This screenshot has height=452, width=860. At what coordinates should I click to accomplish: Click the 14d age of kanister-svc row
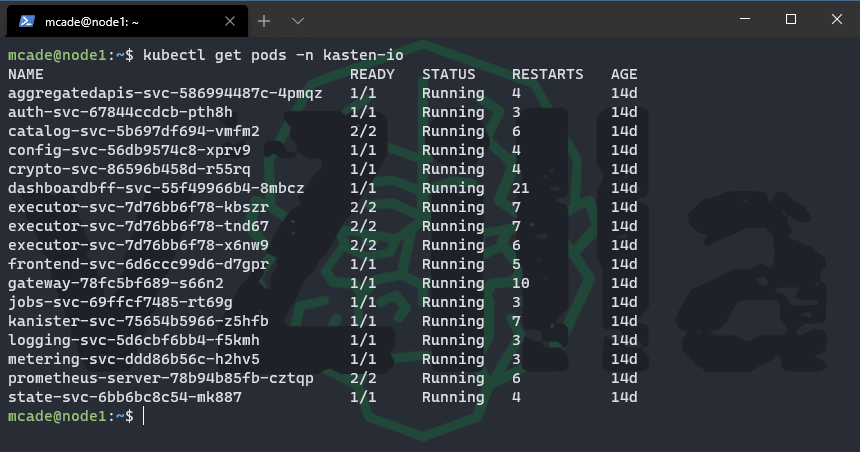pyautogui.click(x=624, y=321)
